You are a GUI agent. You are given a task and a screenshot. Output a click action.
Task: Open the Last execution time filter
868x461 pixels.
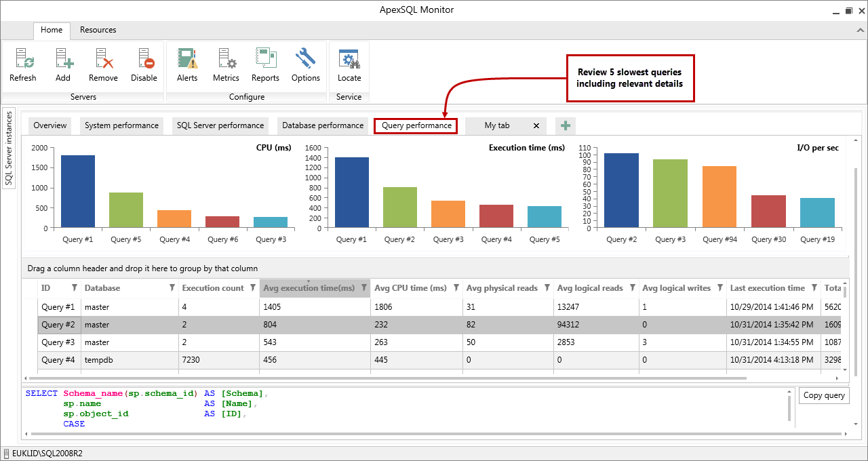pyautogui.click(x=814, y=288)
